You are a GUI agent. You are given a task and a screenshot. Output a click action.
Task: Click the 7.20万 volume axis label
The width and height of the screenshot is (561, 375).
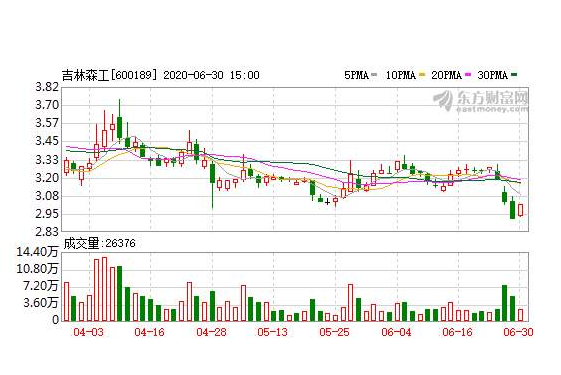click(x=41, y=286)
